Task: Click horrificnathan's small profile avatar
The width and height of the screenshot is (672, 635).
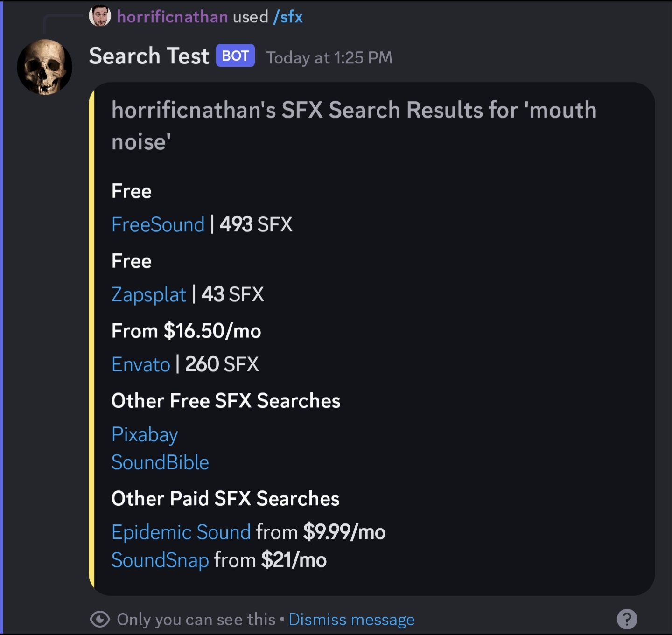Action: 100,16
